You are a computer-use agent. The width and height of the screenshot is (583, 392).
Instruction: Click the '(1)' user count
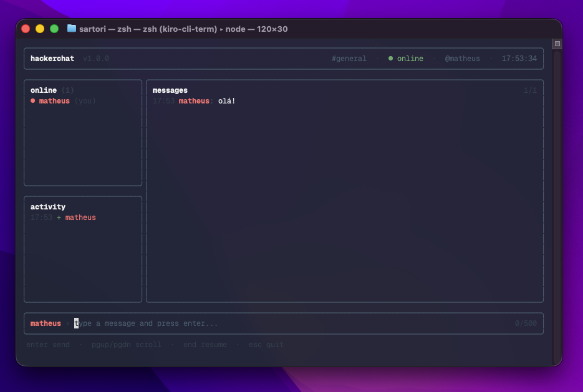click(x=68, y=90)
